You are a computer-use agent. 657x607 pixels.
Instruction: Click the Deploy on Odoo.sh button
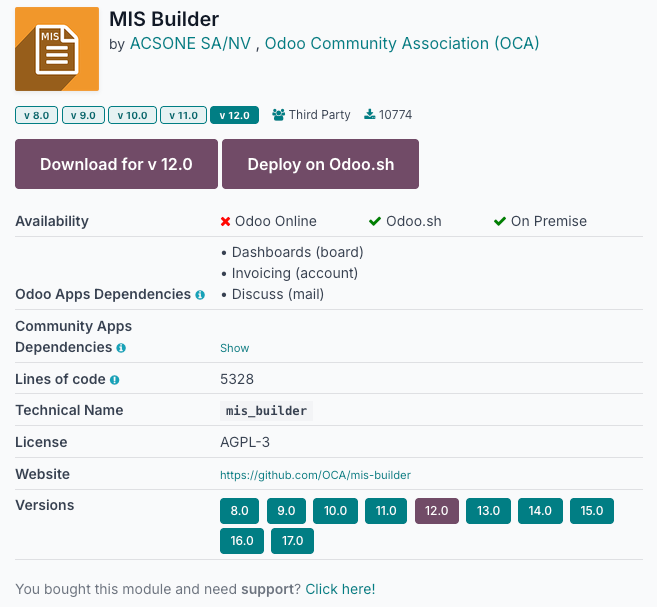(x=321, y=164)
